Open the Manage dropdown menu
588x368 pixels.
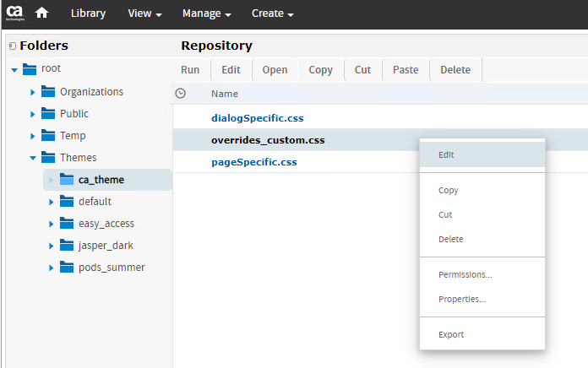206,14
